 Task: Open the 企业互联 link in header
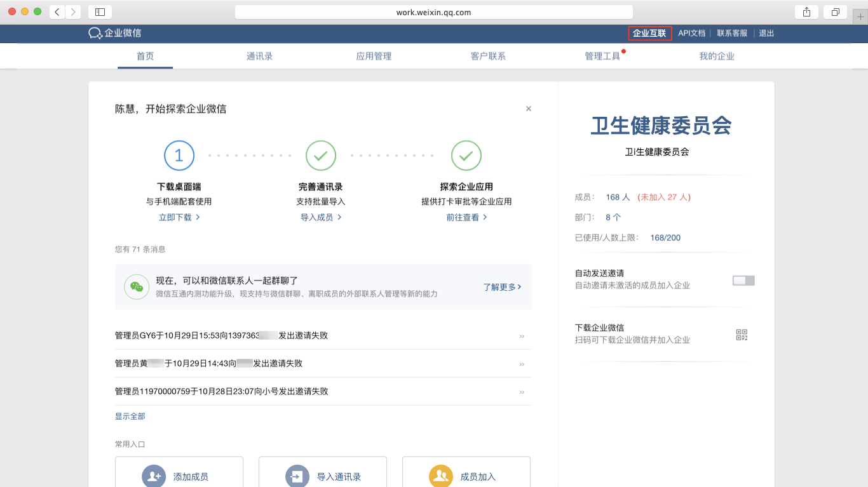point(649,33)
